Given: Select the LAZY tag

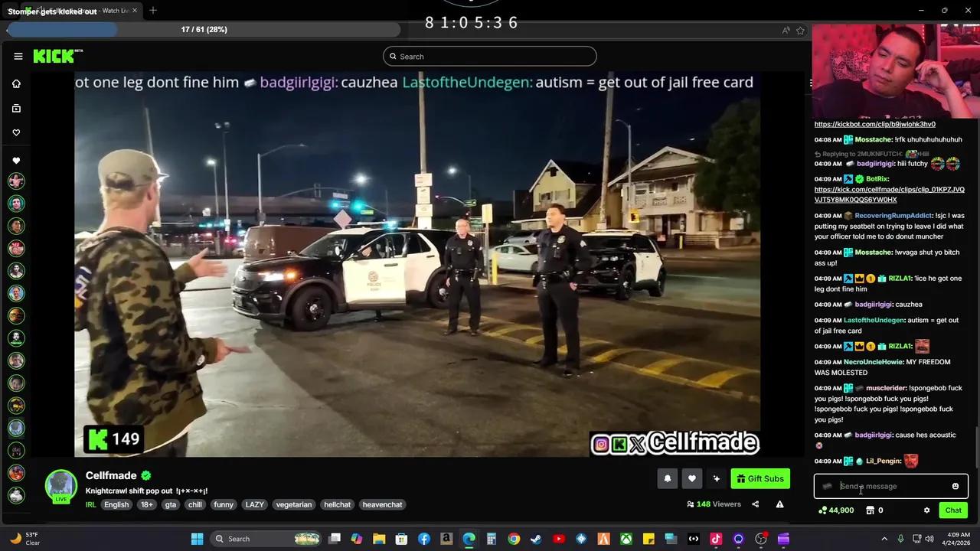Looking at the screenshot, I should pos(254,504).
